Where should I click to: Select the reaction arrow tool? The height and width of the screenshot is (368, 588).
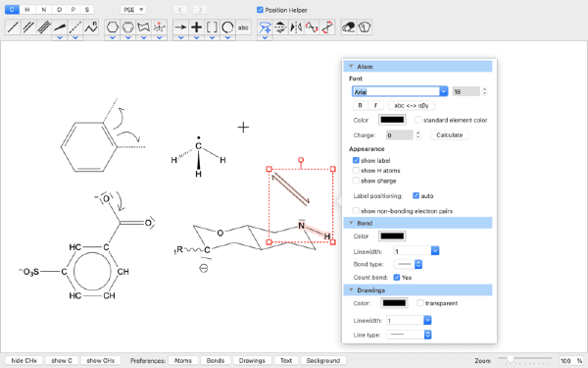(x=180, y=27)
